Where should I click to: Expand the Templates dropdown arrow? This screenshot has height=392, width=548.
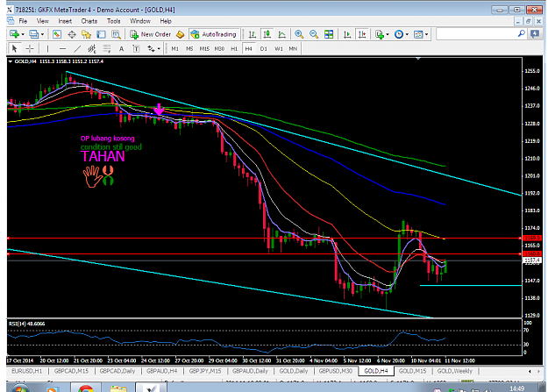tap(426, 34)
